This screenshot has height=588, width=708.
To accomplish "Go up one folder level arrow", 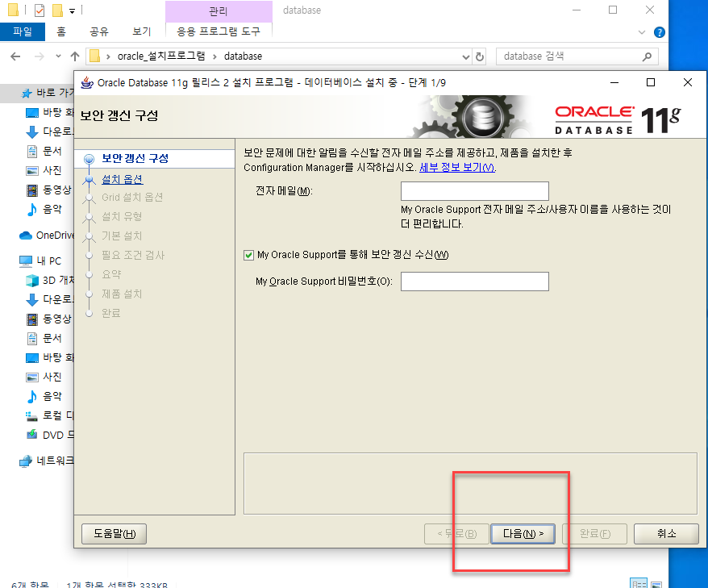I will click(75, 56).
